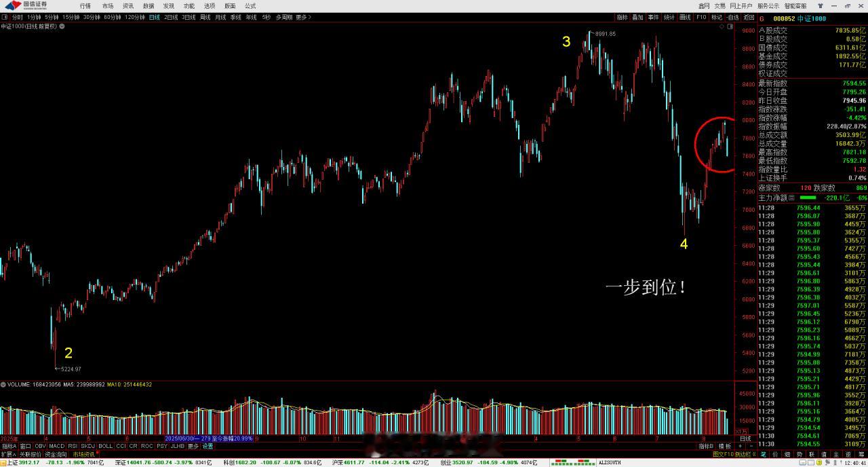Open the 选项 menu
This screenshot has height=467, width=868.
(x=210, y=5)
